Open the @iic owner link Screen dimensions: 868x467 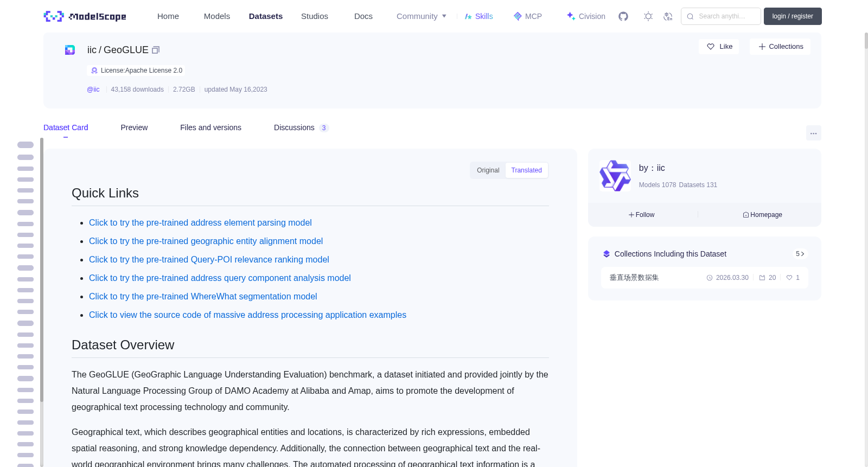pyautogui.click(x=93, y=89)
